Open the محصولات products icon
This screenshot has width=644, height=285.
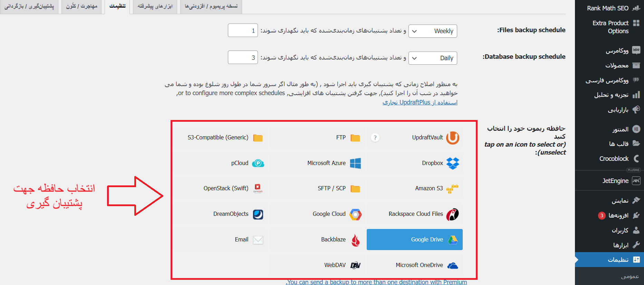636,65
